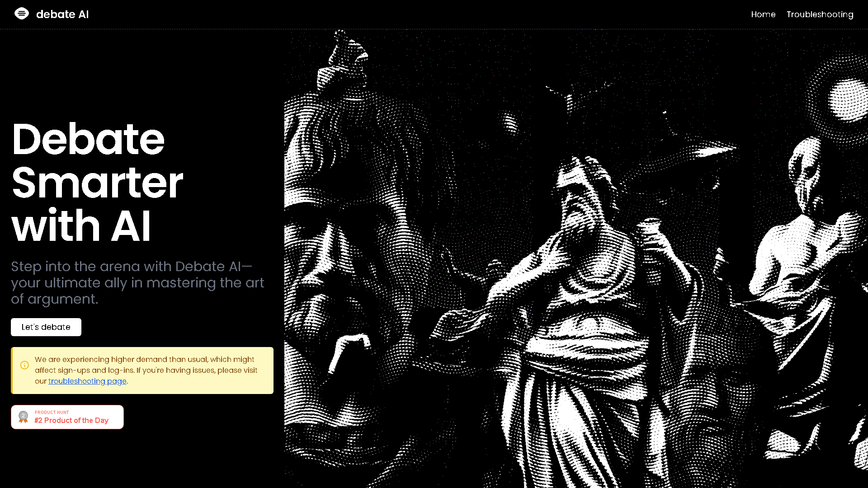Screen dimensions: 868x488
Task: Click the "PRODUCT HUNT" label on the badge
Action: tap(52, 412)
